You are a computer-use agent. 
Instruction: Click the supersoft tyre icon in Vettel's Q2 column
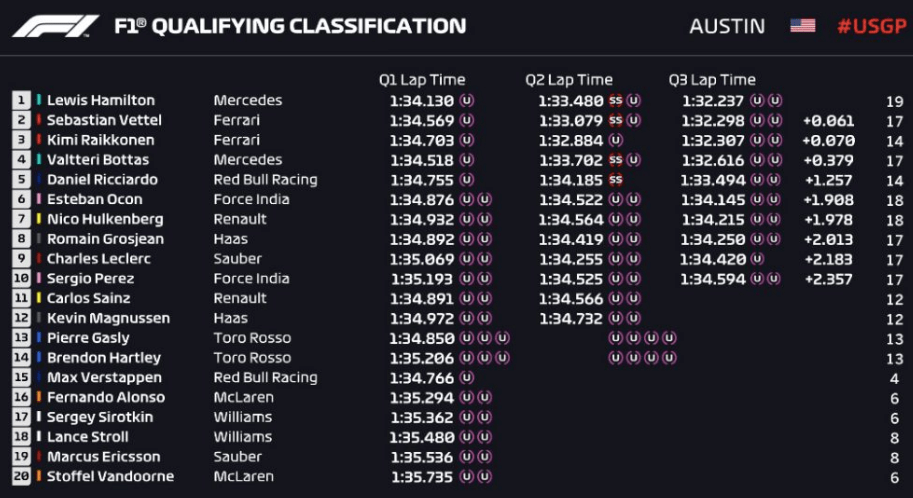pos(615,120)
